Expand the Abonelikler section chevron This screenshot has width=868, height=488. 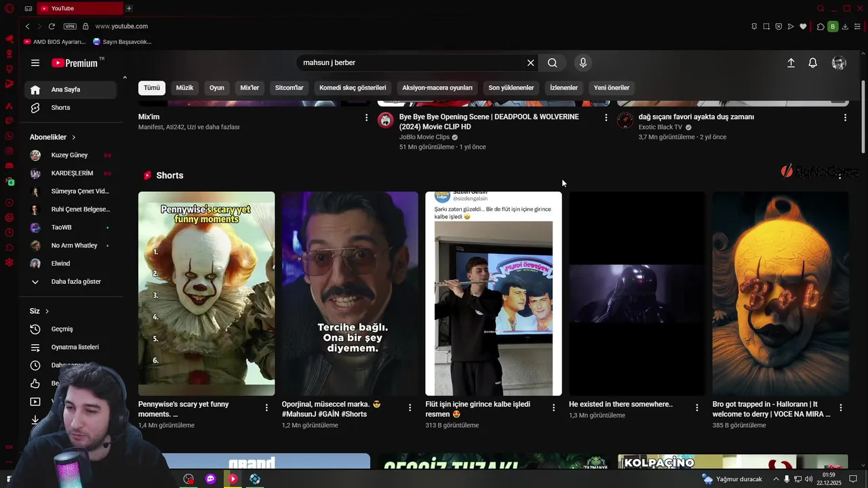pos(74,138)
